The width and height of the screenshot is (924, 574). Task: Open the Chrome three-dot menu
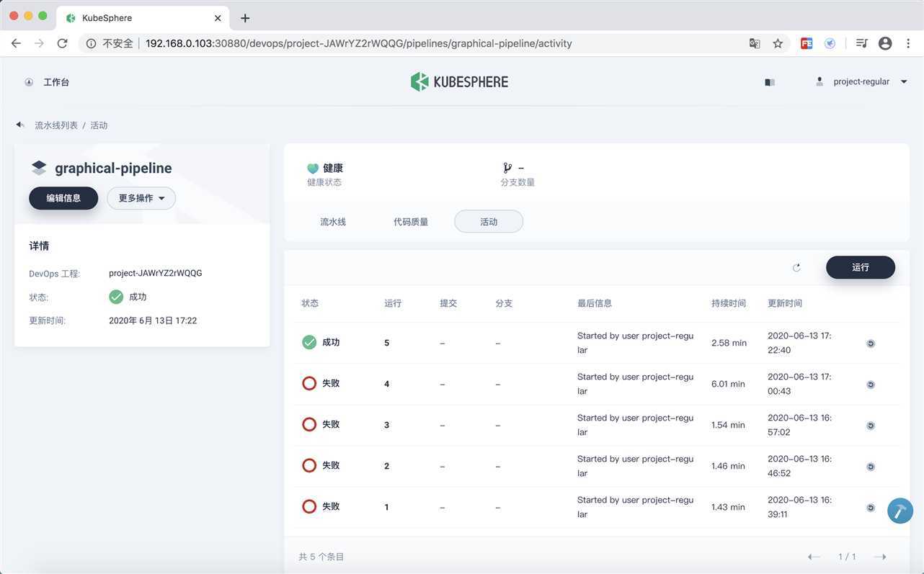[908, 43]
